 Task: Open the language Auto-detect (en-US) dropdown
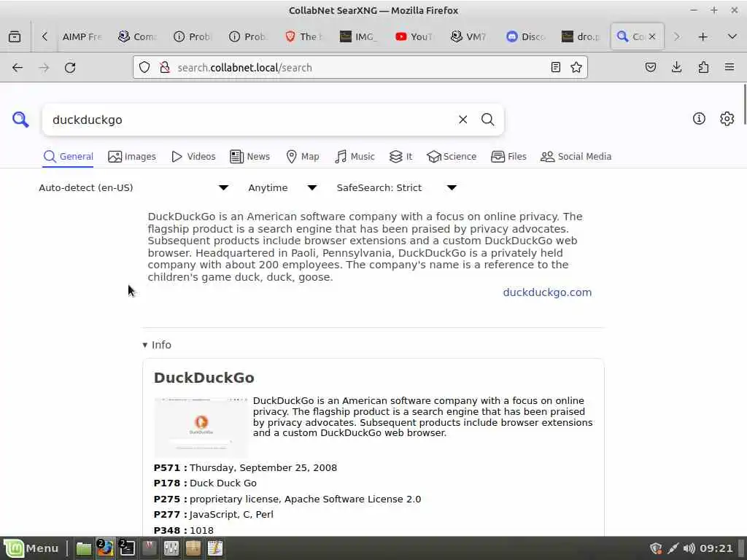tap(133, 187)
